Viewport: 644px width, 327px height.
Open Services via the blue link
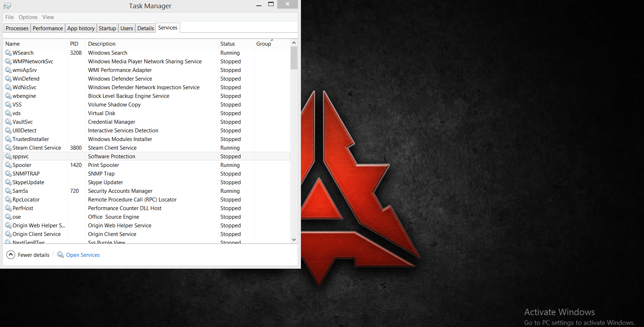(83, 255)
